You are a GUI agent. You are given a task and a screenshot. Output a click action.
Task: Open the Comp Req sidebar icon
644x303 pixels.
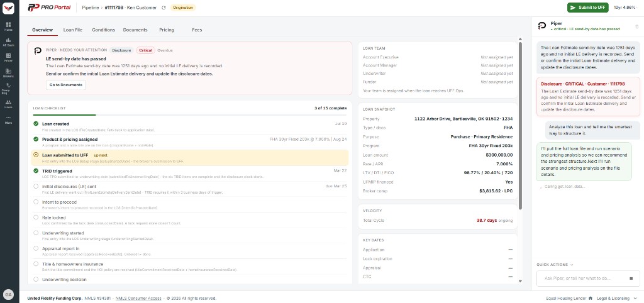point(8,88)
